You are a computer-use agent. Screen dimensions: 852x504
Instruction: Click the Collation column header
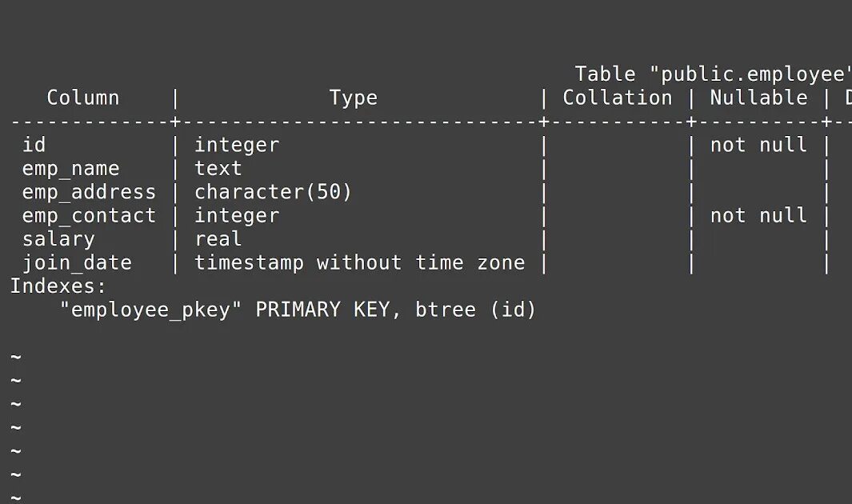click(618, 98)
